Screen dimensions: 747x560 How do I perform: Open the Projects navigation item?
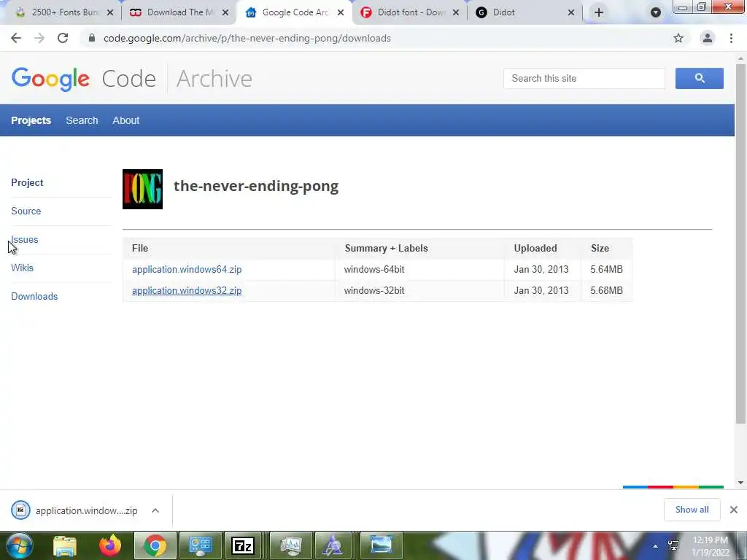pos(31,120)
